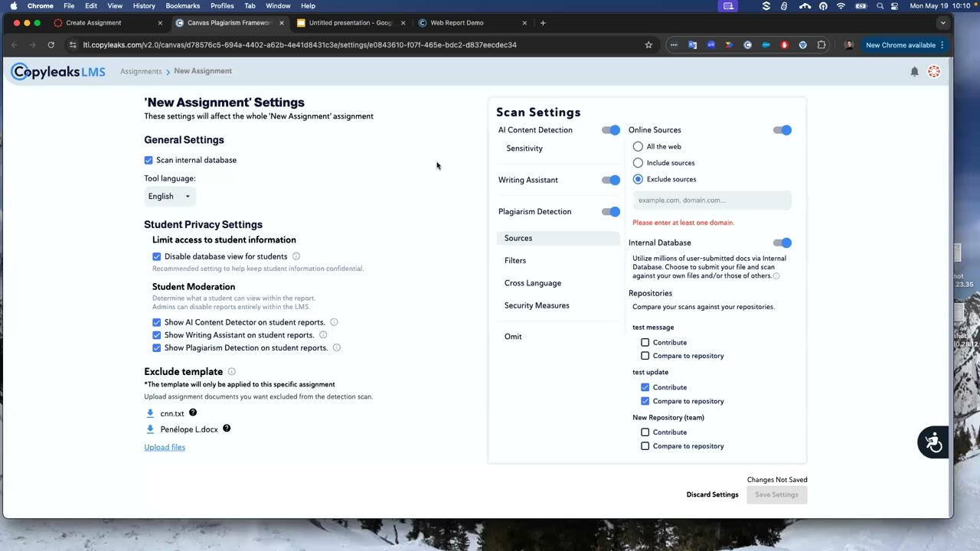Switch to Untitled presentation browser tab
This screenshot has height=551, width=980.
(x=351, y=23)
